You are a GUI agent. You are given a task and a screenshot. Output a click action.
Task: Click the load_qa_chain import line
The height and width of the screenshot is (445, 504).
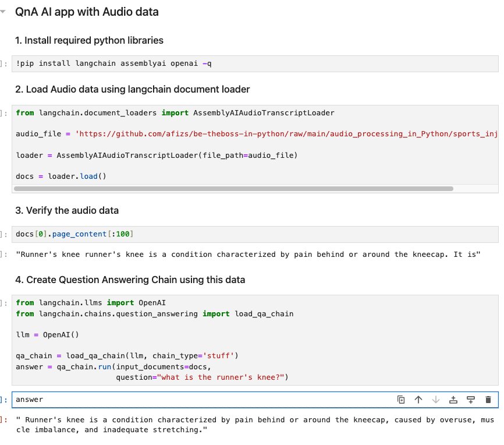155,314
